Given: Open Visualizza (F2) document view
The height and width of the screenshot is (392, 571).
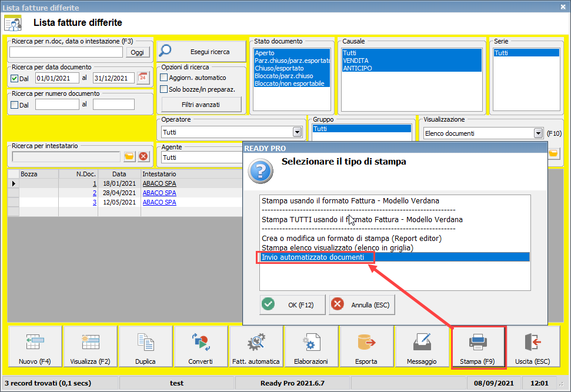Looking at the screenshot, I should pos(91,346).
